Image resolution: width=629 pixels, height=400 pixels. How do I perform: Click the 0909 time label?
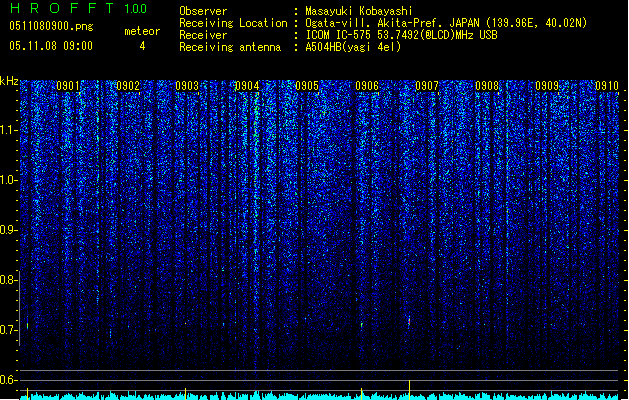547,86
